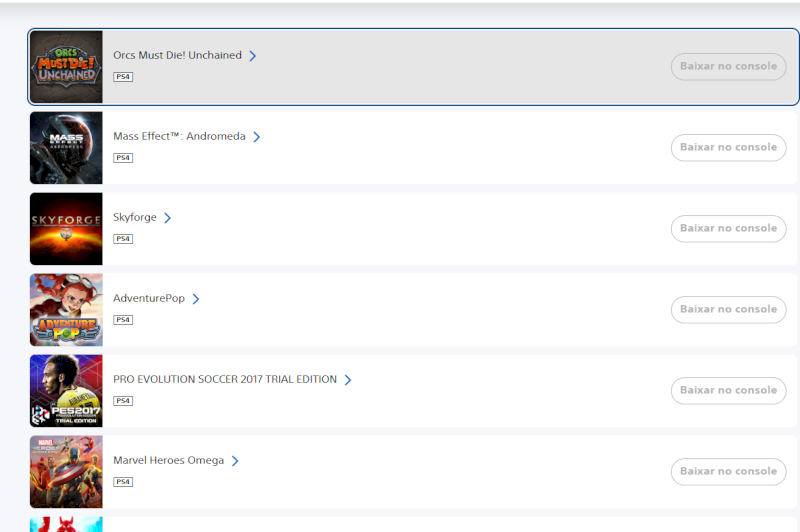Viewport: 800px width, 532px height.
Task: Click the PS4 badge under Orcs Must Die! Unchained
Action: (123, 77)
